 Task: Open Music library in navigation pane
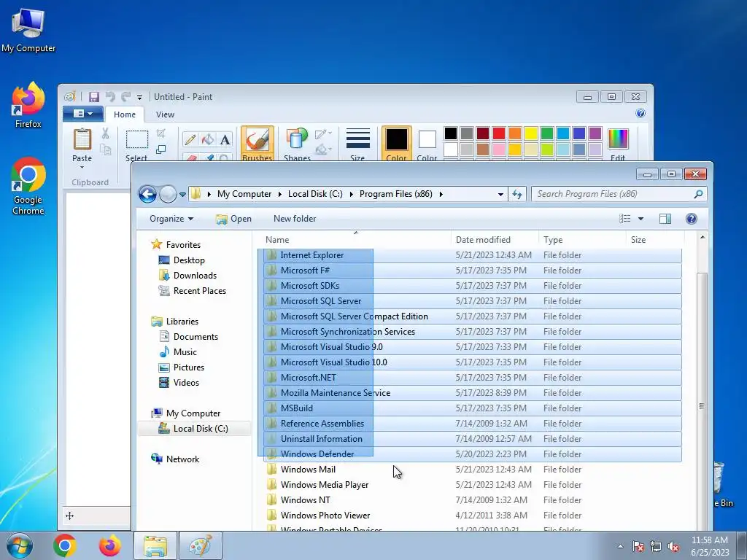[185, 352]
